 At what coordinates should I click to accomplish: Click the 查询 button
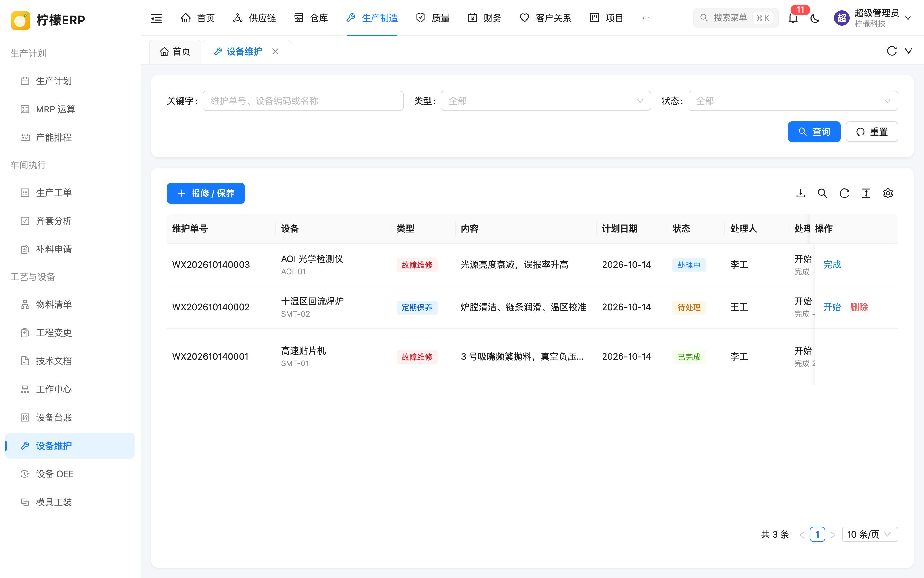click(814, 132)
